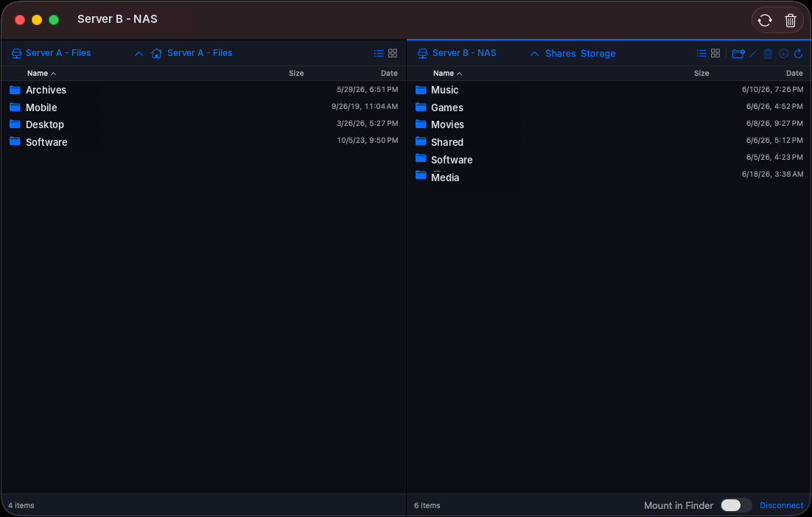The height and width of the screenshot is (517, 812).
Task: Click date 6/10/26, 7:26 PM
Action: [773, 90]
